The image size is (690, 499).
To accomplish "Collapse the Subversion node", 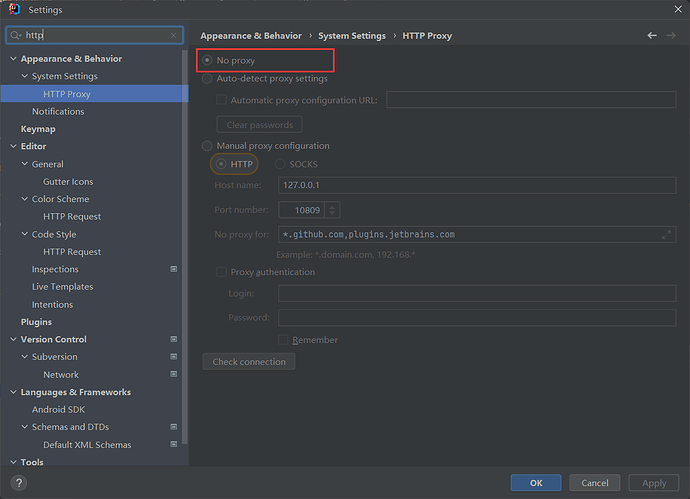I will coord(25,356).
